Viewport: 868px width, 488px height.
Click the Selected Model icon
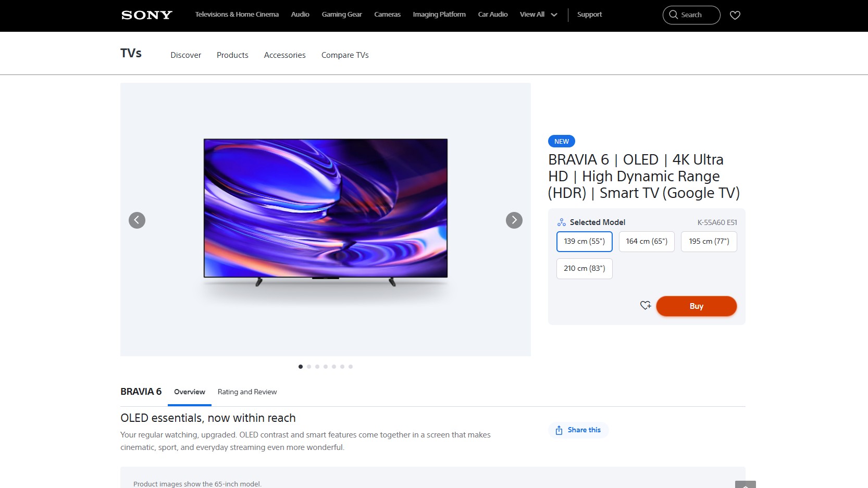(x=562, y=222)
